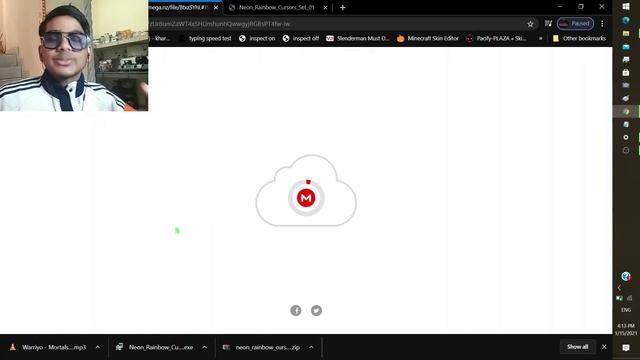Open the Minecraft Skin Editor bookmark

pyautogui.click(x=428, y=38)
